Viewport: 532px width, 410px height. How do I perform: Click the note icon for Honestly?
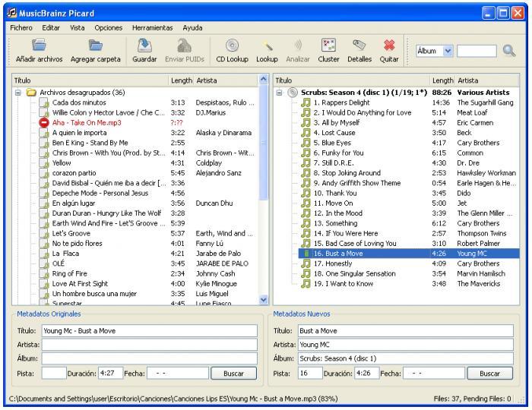click(306, 263)
